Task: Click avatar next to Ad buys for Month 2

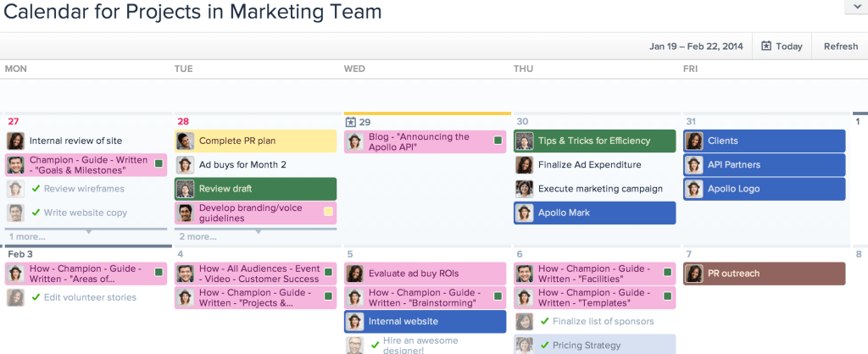Action: click(185, 164)
